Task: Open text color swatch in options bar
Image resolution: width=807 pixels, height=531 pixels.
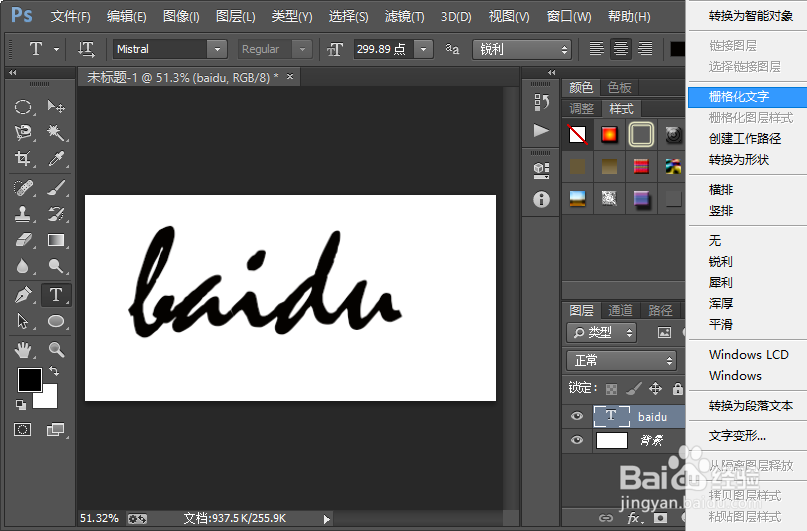Action: pyautogui.click(x=677, y=49)
